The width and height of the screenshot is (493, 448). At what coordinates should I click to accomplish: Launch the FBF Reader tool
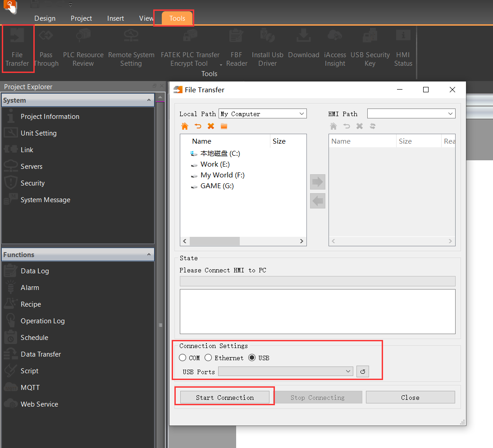[x=237, y=48]
